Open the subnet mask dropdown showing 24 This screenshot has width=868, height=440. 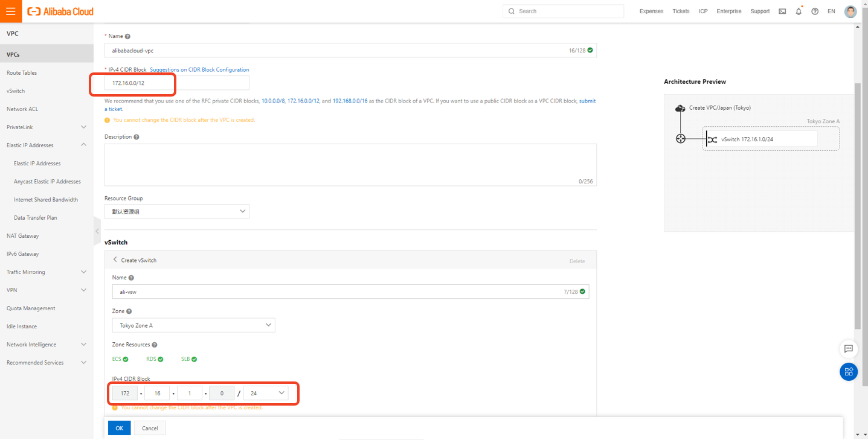266,393
